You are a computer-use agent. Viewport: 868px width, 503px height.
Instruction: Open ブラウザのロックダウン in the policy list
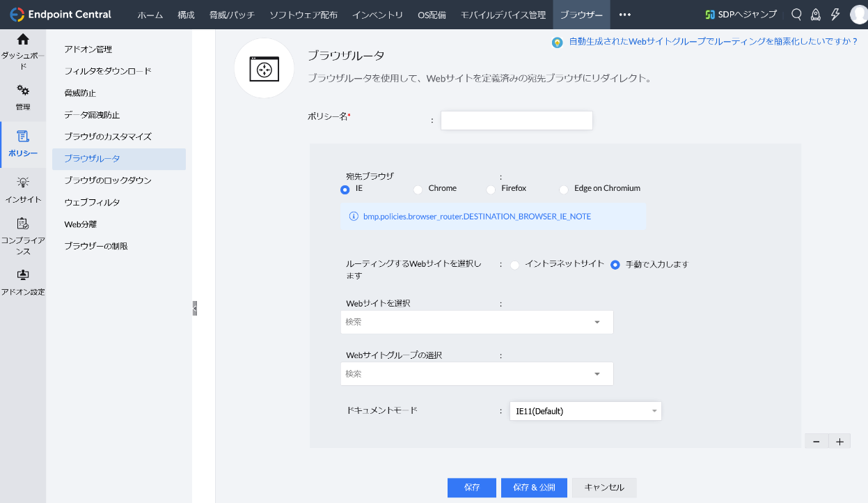[x=108, y=180]
